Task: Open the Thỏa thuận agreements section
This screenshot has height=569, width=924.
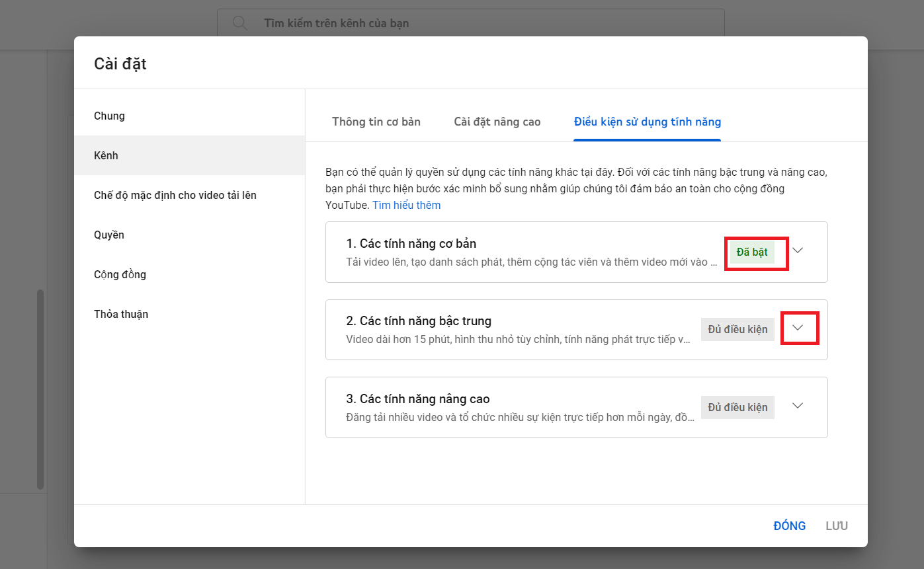Action: (121, 314)
